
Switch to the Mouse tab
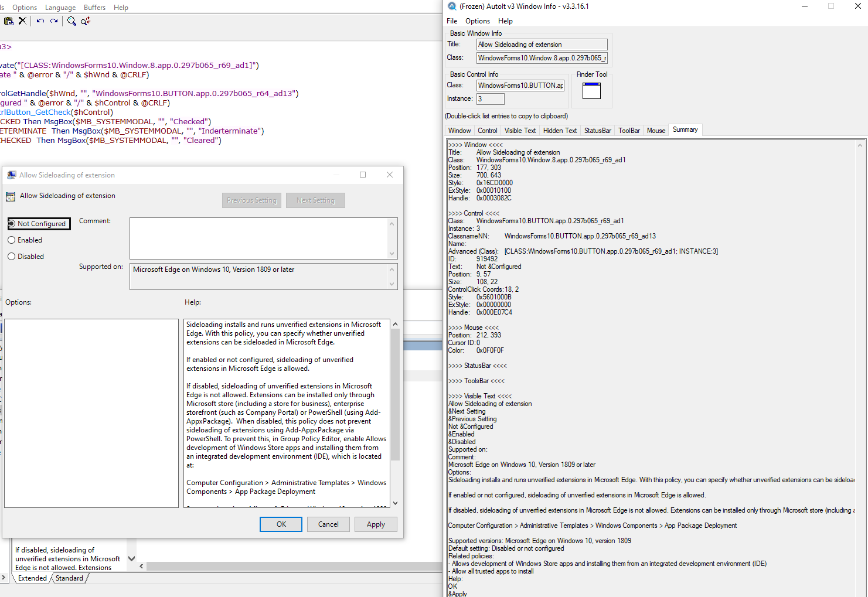656,131
